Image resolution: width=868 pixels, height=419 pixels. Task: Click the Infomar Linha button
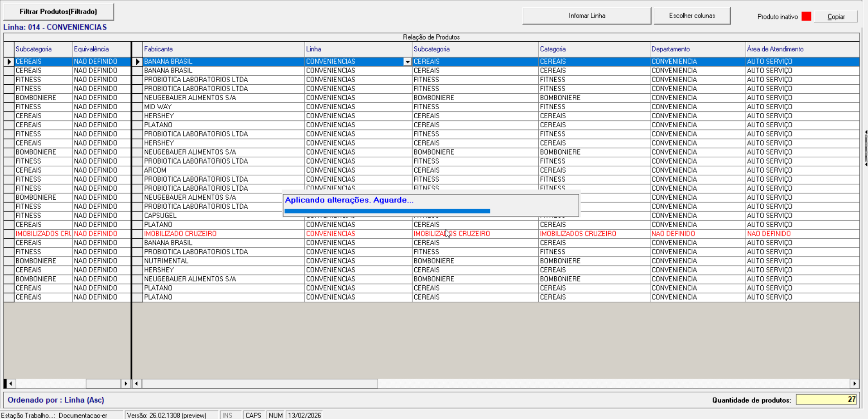pyautogui.click(x=586, y=16)
